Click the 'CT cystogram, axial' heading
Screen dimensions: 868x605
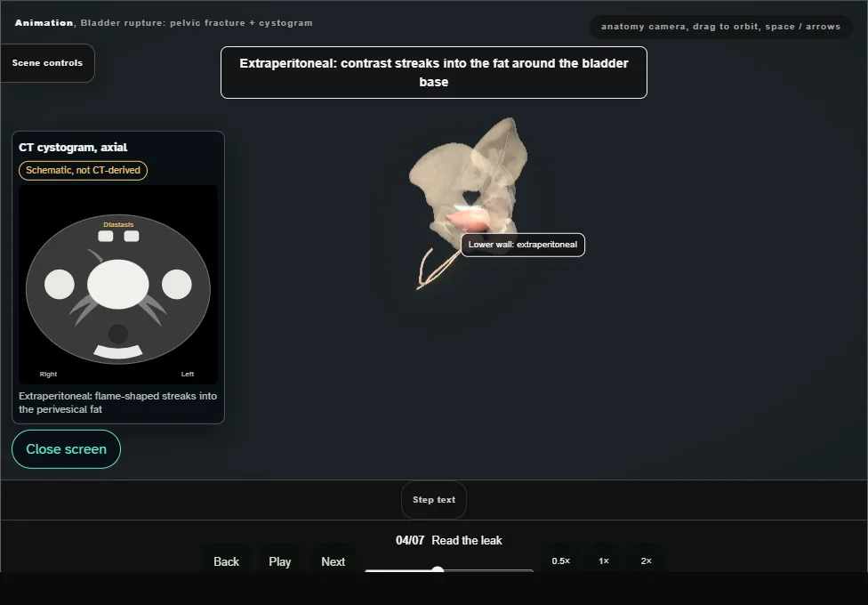[x=73, y=148]
